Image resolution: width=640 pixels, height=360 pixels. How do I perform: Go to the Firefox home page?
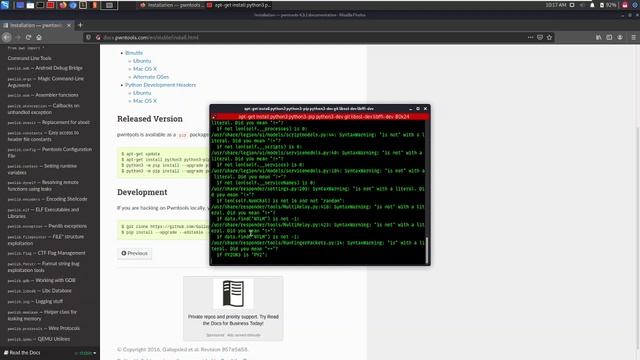click(39, 37)
